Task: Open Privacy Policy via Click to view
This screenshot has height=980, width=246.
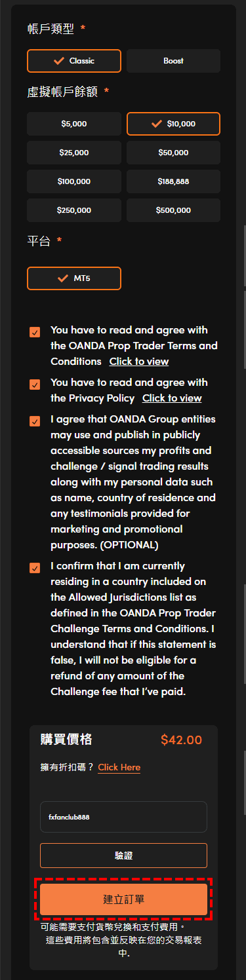Action: 172,398
